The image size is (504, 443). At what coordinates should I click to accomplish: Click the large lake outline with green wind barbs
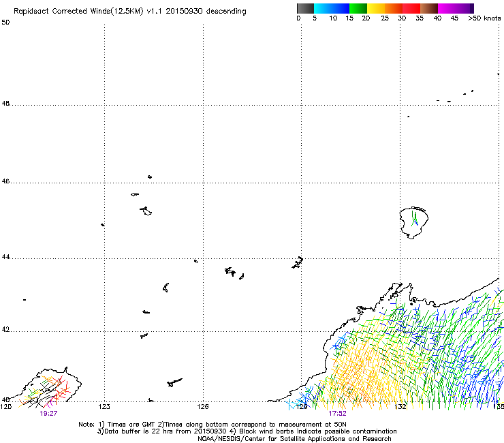(414, 223)
